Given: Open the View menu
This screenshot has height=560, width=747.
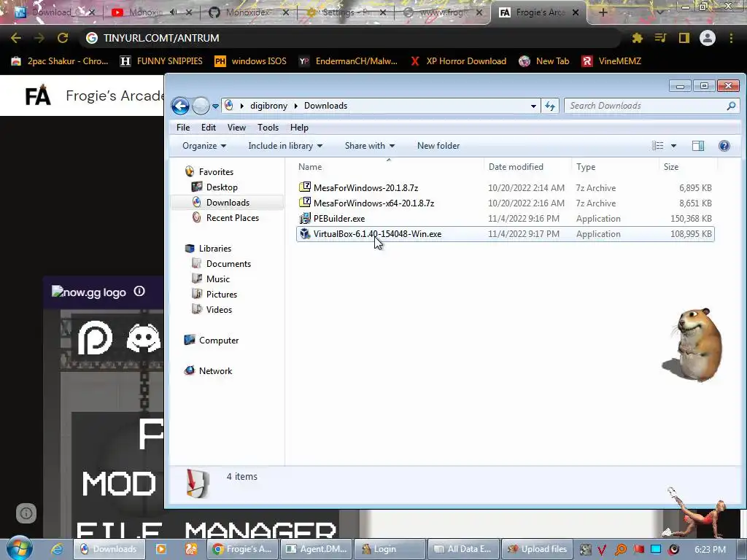Looking at the screenshot, I should click(x=236, y=127).
